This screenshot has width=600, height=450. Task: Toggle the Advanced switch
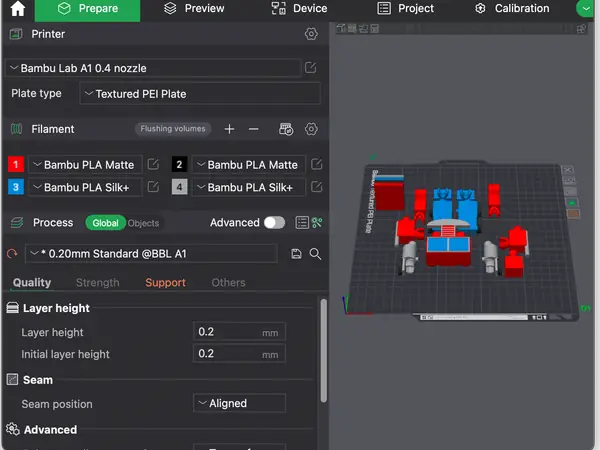tap(274, 223)
